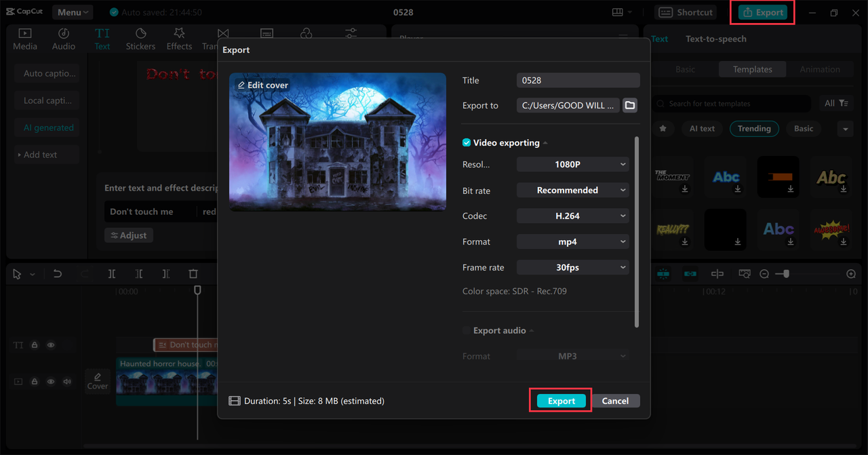Download THE MOMENT text template
This screenshot has width=868, height=455.
685,190
